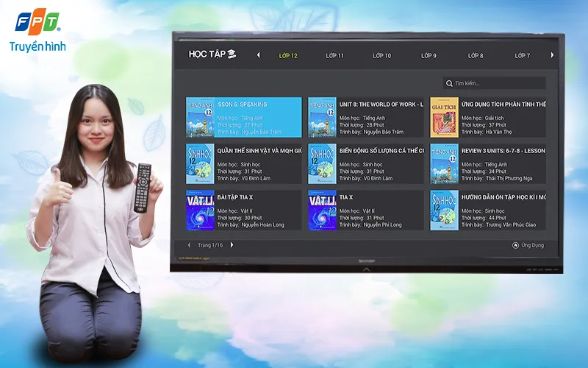The height and width of the screenshot is (368, 588).
Task: Open the highlighted Lesson 5: Speaking card
Action: pos(244,118)
